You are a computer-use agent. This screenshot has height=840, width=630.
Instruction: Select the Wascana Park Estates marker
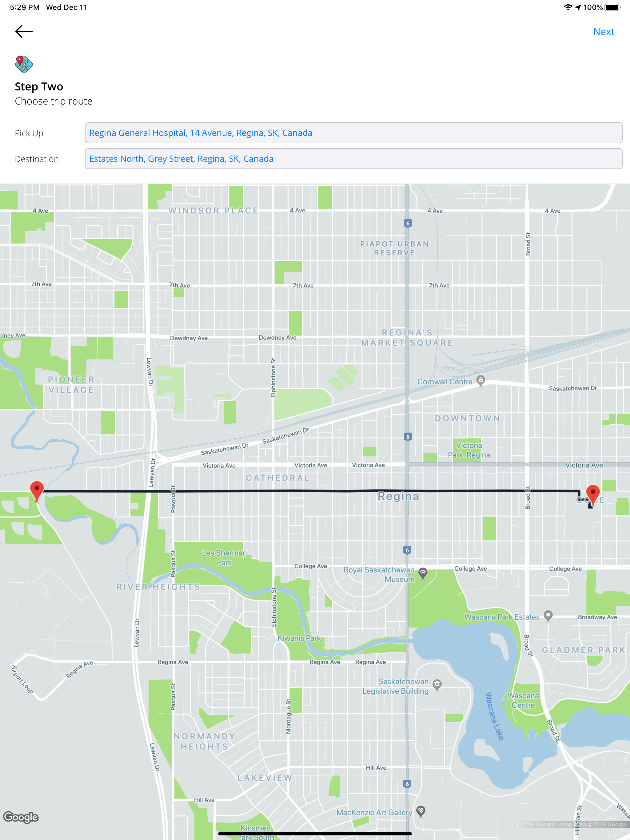(x=548, y=616)
